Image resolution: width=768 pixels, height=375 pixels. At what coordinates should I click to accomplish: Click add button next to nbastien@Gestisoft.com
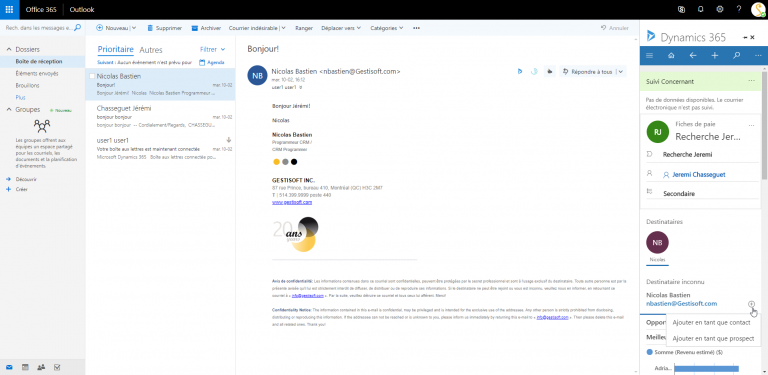click(x=751, y=304)
